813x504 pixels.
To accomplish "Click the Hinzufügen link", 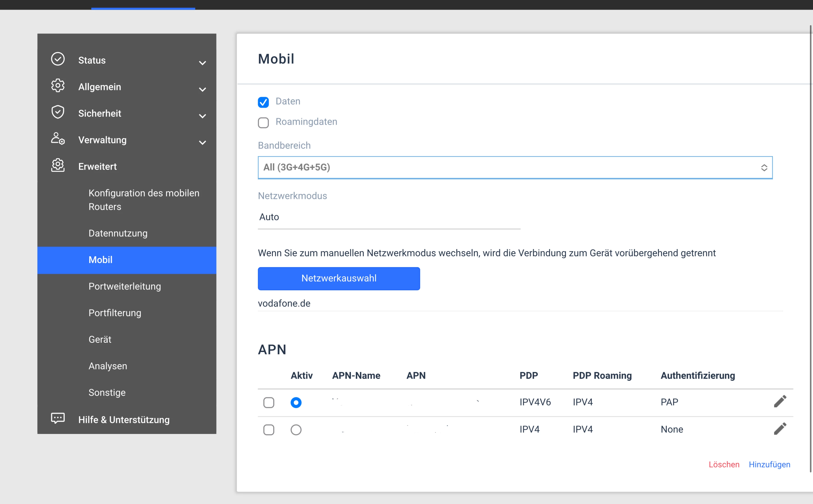I will pyautogui.click(x=769, y=464).
